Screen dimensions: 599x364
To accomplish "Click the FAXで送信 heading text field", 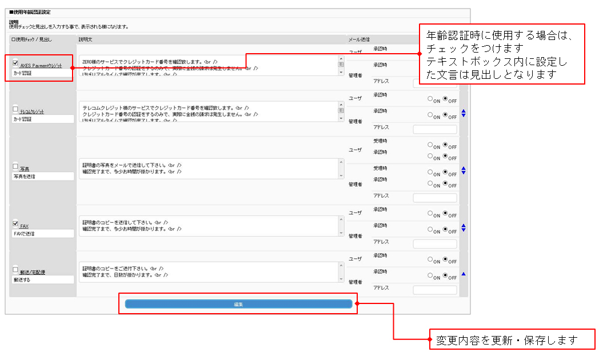I will coord(43,234).
